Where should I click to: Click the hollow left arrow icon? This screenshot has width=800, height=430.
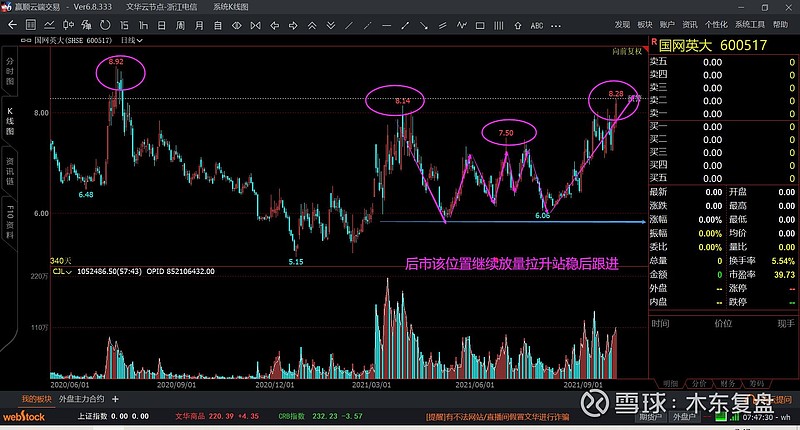tap(274, 25)
